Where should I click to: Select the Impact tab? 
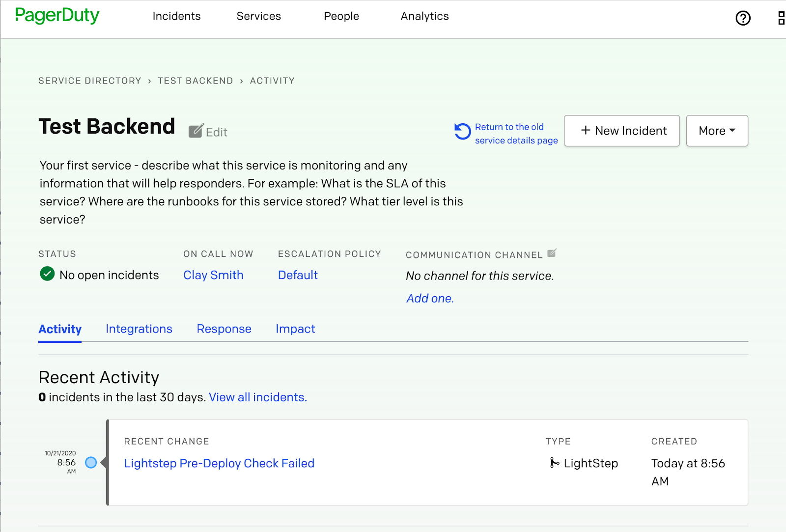click(x=295, y=329)
